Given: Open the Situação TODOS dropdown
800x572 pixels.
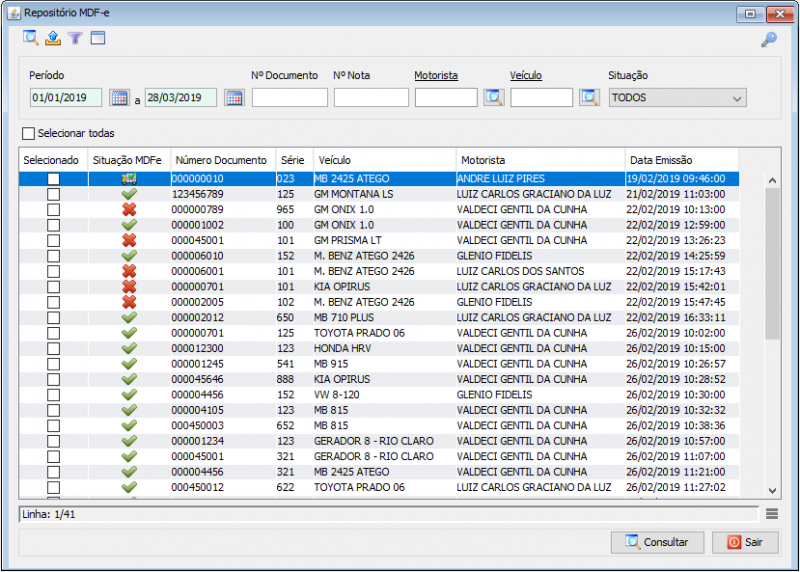Looking at the screenshot, I should click(677, 97).
